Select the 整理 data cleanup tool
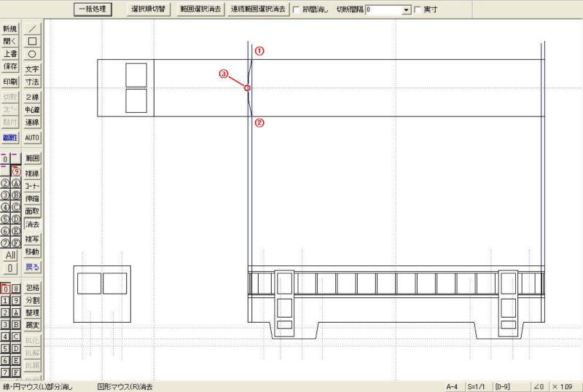The image size is (583, 392). click(x=32, y=313)
